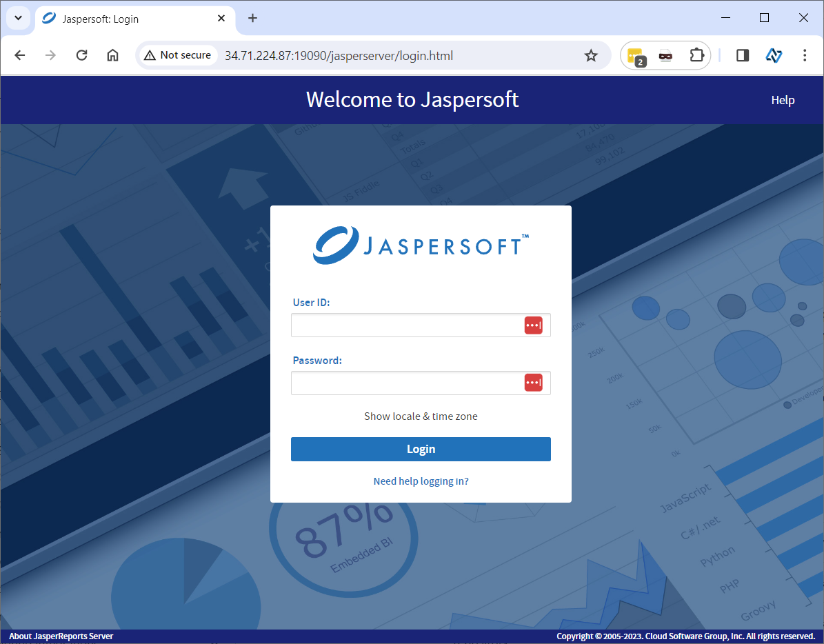Open the browser extensions puzzle icon
Image resolution: width=824 pixels, height=644 pixels.
697,56
